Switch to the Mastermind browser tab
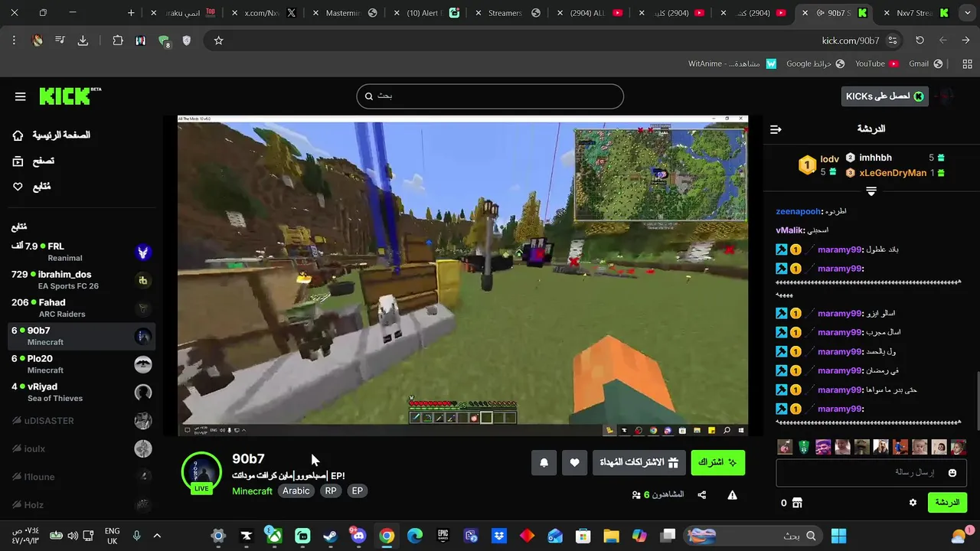 coord(343,13)
